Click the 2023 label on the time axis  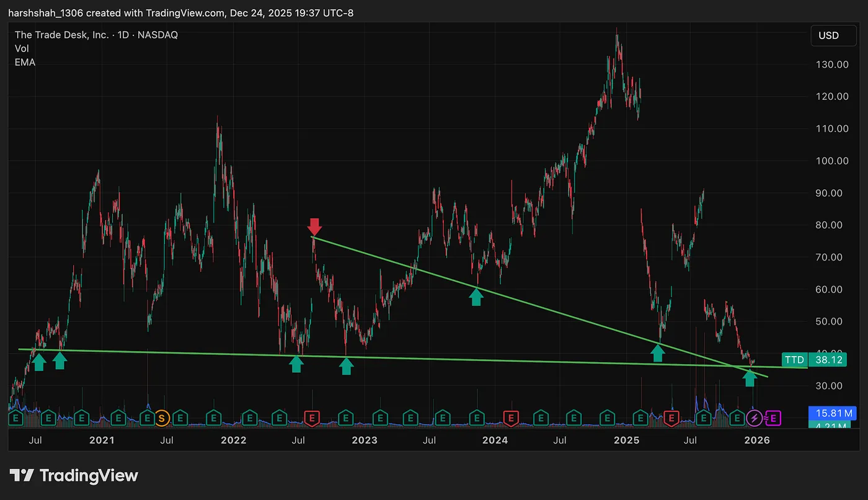(364, 440)
